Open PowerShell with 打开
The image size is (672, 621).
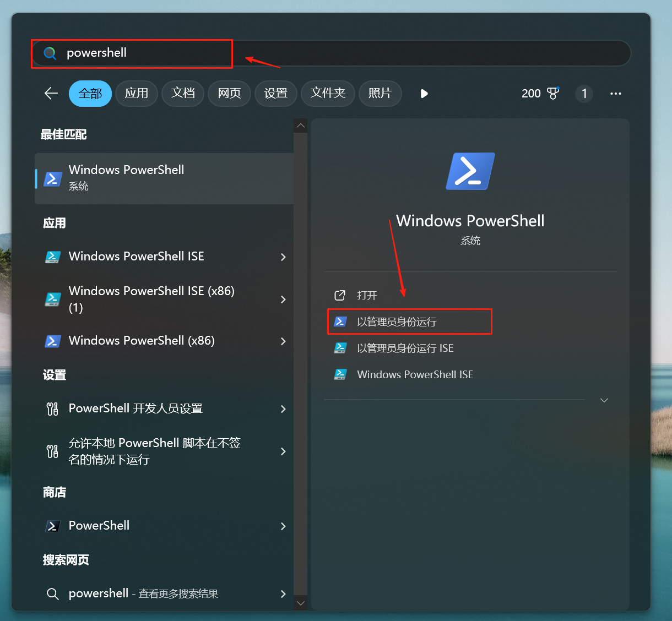pyautogui.click(x=366, y=295)
